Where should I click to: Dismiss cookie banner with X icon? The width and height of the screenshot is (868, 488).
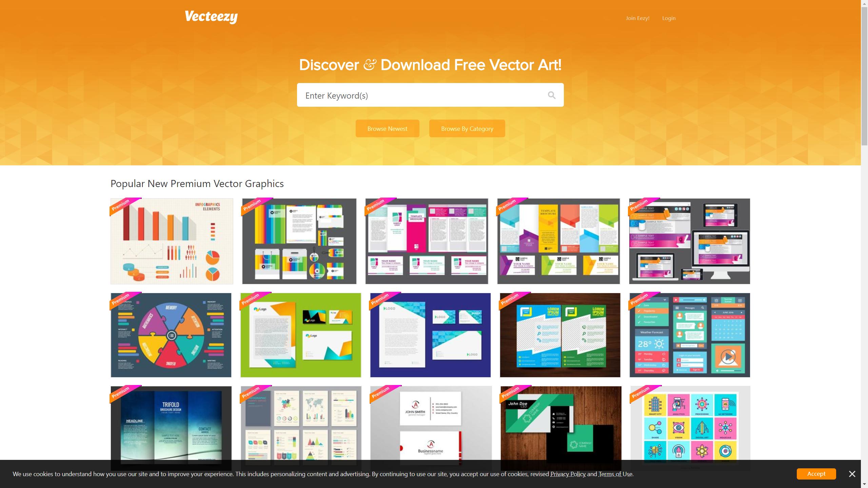852,474
